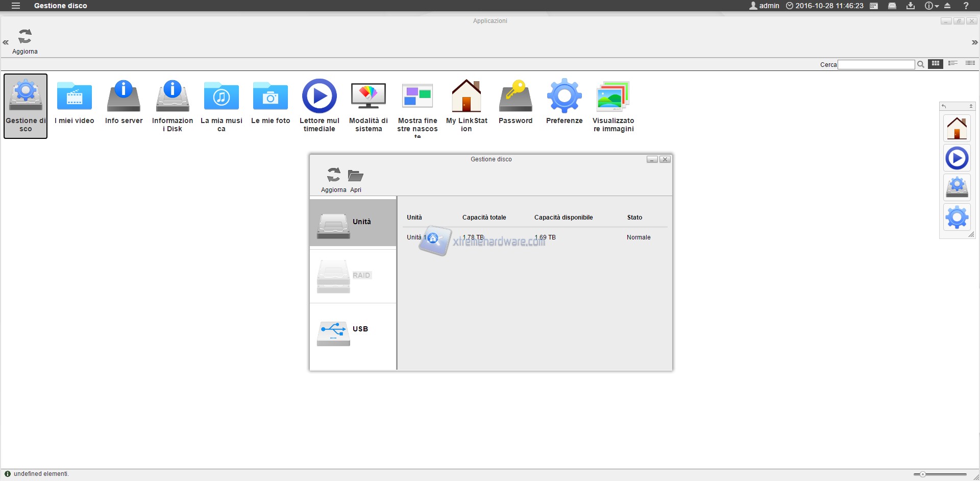Collapse the quick launch side panel
Screen dimensions: 980x481
pos(971,106)
